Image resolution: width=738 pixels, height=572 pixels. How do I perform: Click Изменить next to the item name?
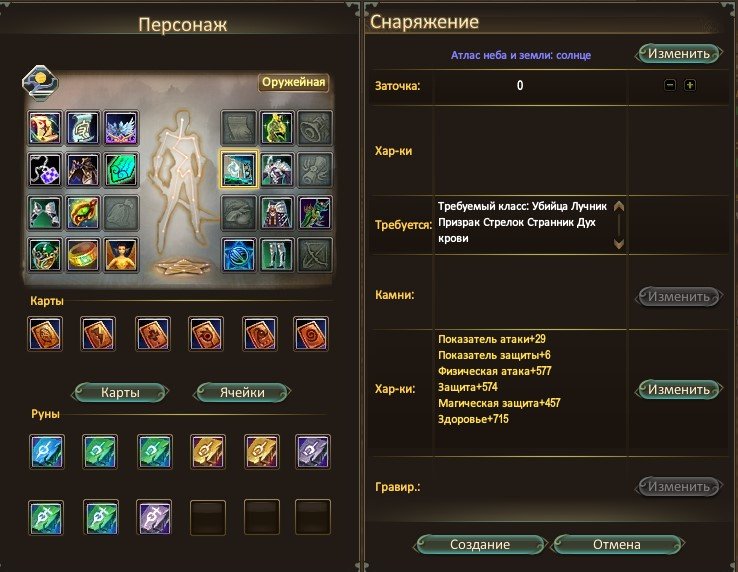pyautogui.click(x=678, y=54)
